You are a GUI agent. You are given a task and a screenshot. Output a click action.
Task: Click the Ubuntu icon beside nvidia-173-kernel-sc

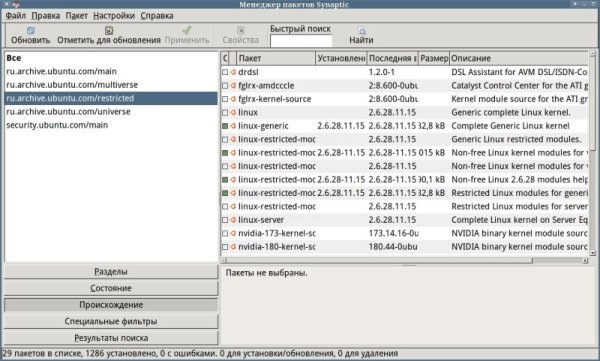[233, 233]
